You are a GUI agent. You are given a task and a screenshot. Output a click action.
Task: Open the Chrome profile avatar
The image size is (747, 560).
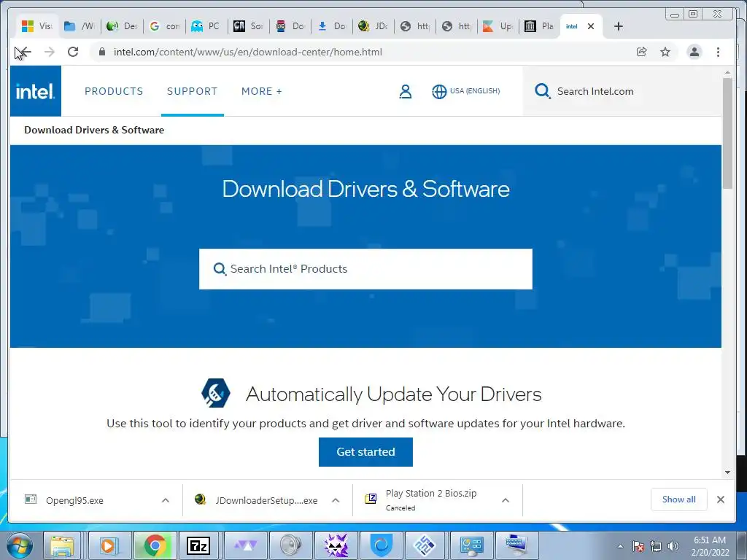(694, 52)
